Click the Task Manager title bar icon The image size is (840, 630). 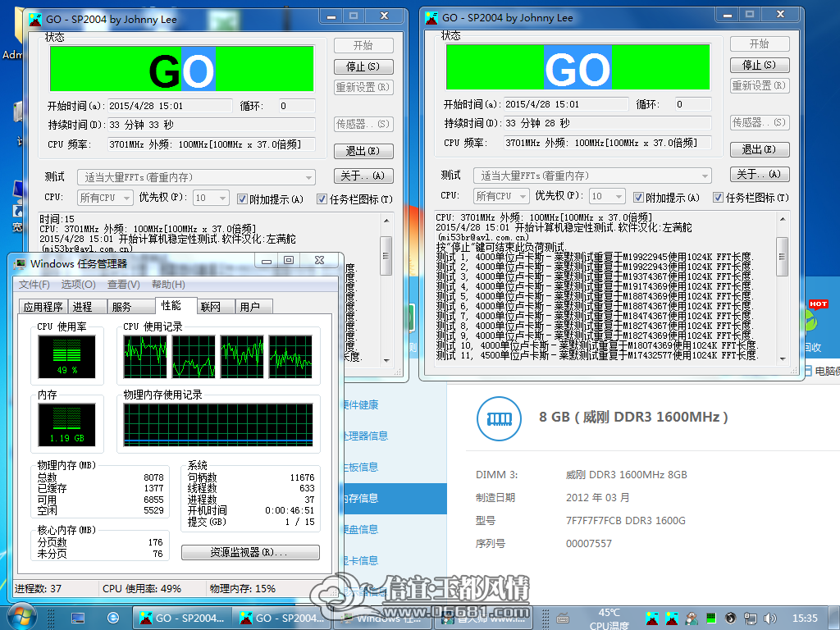pyautogui.click(x=21, y=263)
